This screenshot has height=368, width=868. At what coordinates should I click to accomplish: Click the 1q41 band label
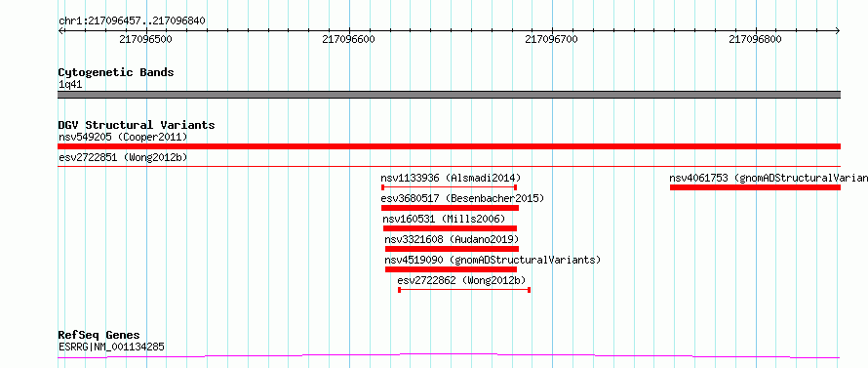coord(70,84)
